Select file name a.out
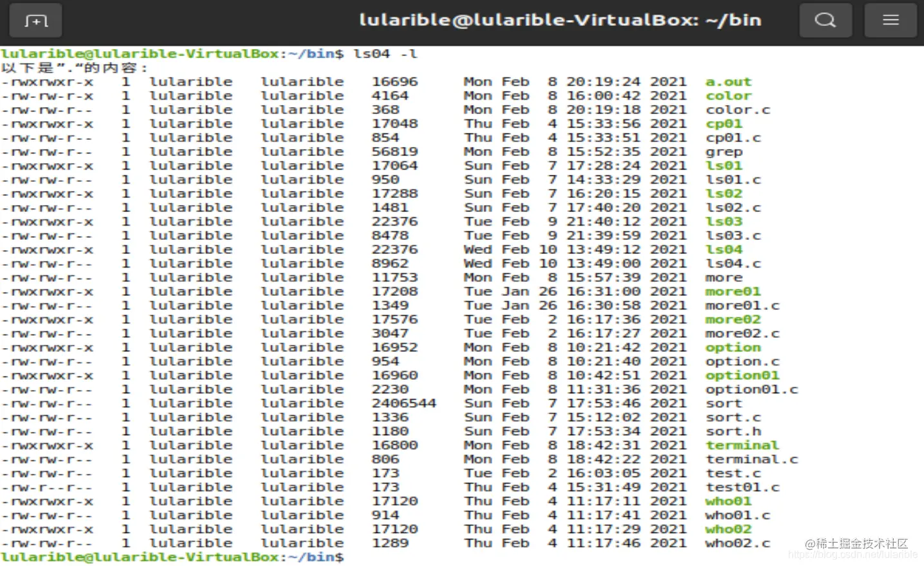The width and height of the screenshot is (924, 566). (x=728, y=82)
